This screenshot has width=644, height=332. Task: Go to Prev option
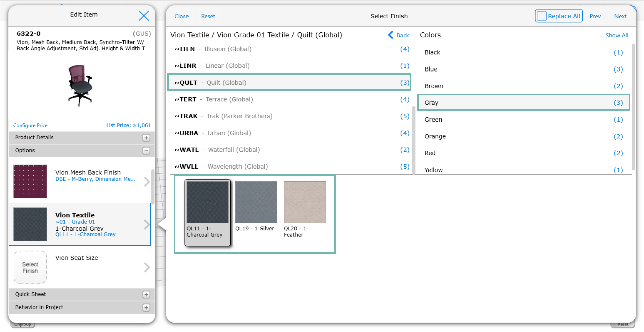click(x=595, y=16)
